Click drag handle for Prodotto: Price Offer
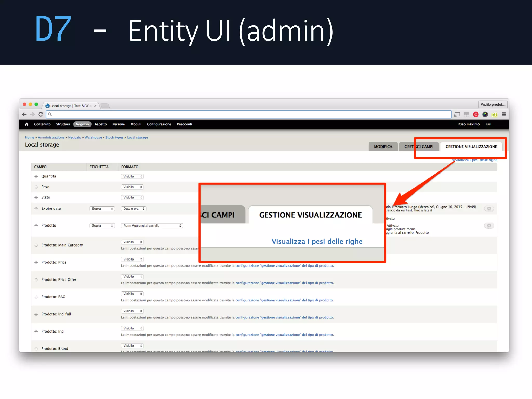Screen dimensions: 532x399 (x=36, y=280)
